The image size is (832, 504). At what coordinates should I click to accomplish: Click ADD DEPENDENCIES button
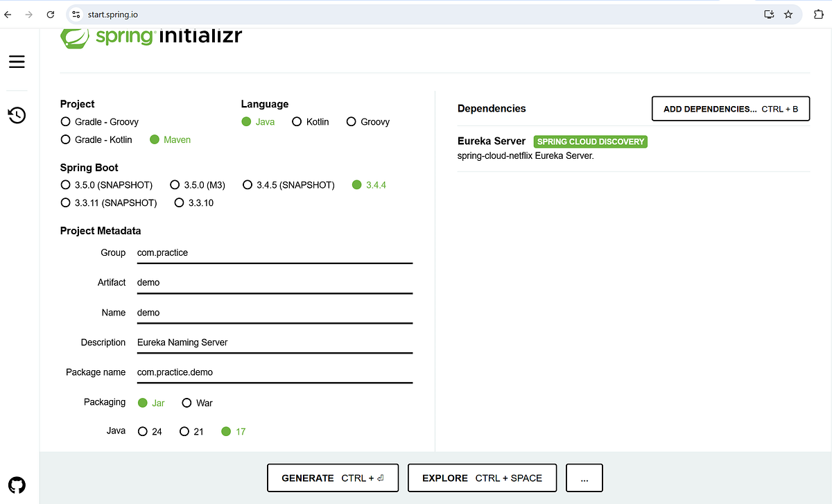coord(731,109)
